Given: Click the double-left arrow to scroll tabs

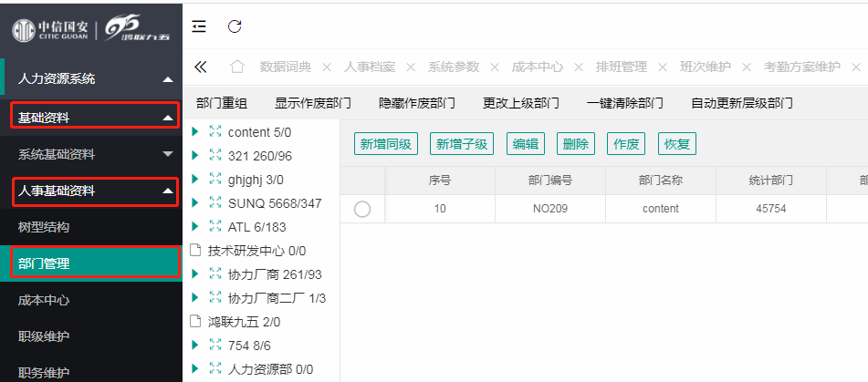Looking at the screenshot, I should pos(201,67).
